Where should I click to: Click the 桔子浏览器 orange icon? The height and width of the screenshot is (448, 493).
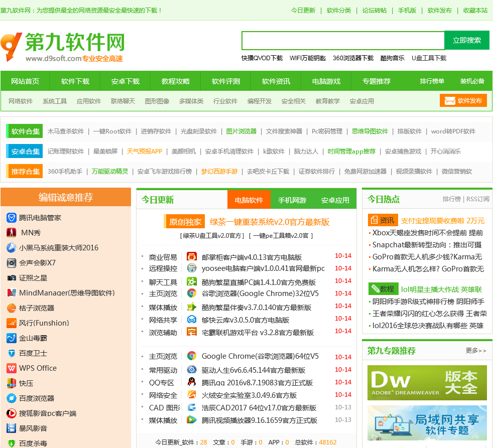tap(12, 308)
